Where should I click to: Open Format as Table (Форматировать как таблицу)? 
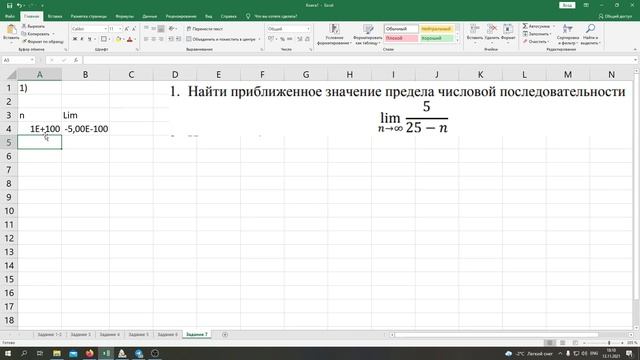point(368,34)
